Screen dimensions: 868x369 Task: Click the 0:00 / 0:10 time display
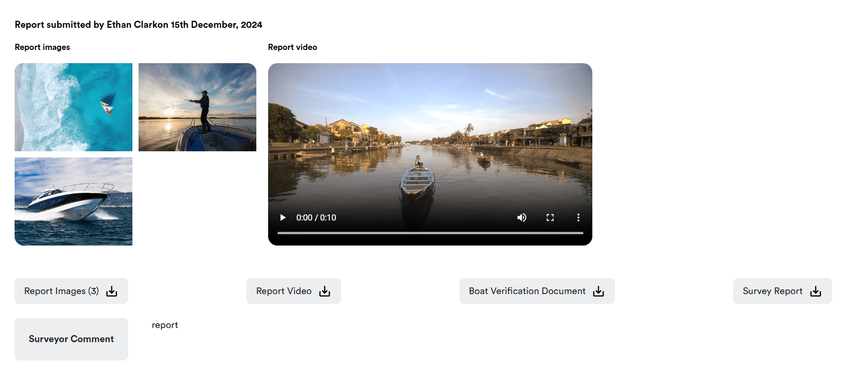pyautogui.click(x=316, y=218)
